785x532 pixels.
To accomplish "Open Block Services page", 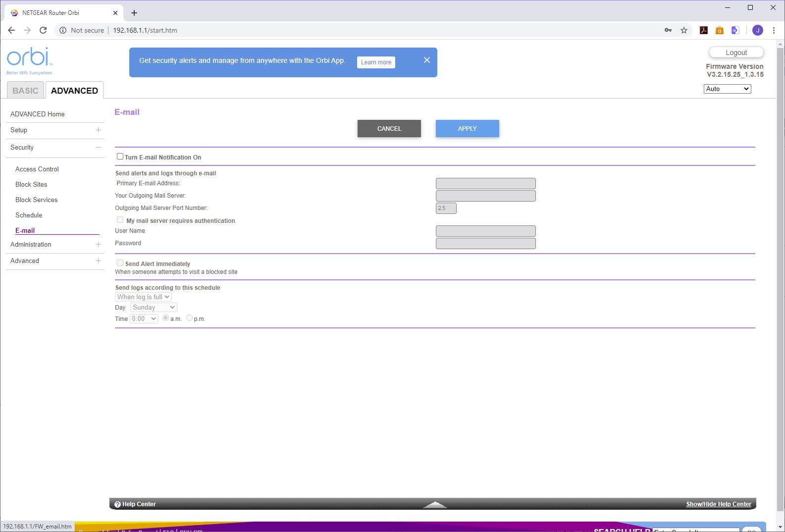I will pyautogui.click(x=36, y=200).
